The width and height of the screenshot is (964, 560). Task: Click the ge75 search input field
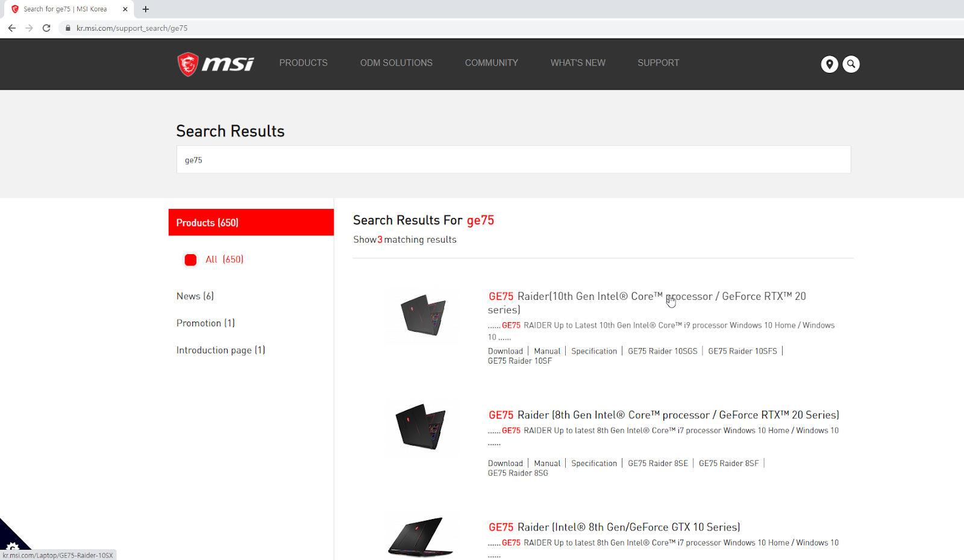tap(513, 160)
